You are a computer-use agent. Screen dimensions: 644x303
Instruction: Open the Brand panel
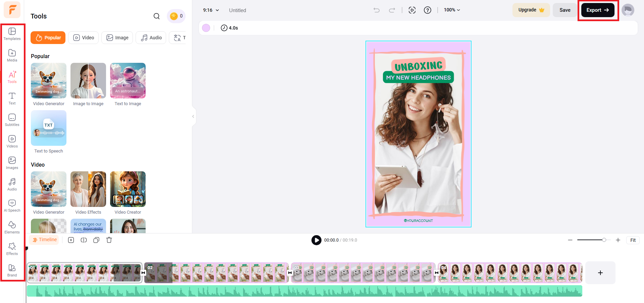(x=12, y=270)
